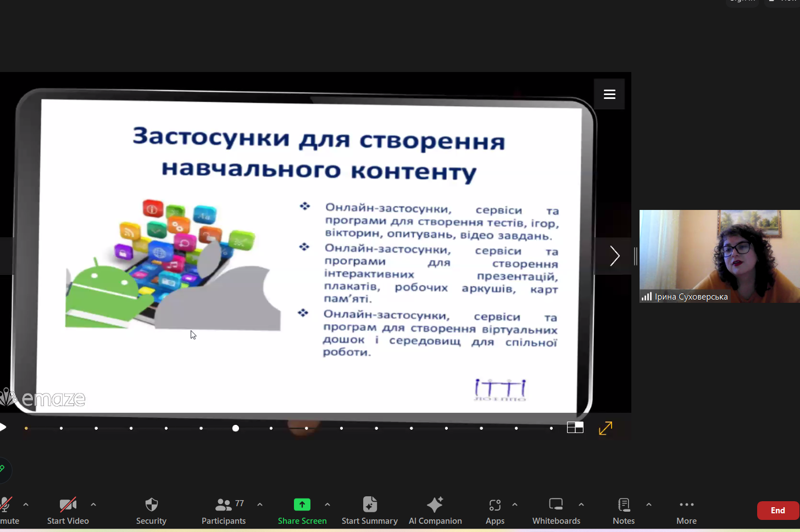
Task: Expand options arrow next to Participants
Action: [x=260, y=505]
